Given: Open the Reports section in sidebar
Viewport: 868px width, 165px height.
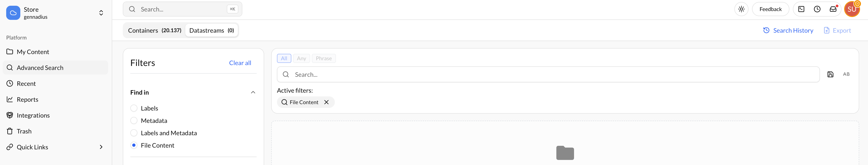Looking at the screenshot, I should (x=28, y=99).
